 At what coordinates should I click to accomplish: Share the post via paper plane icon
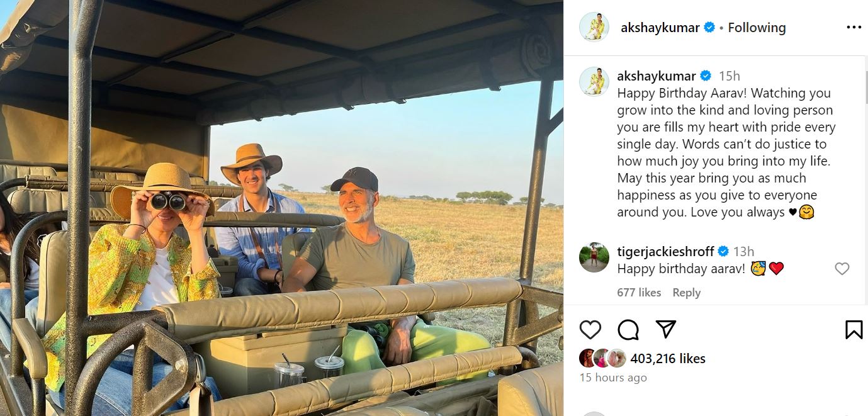665,329
